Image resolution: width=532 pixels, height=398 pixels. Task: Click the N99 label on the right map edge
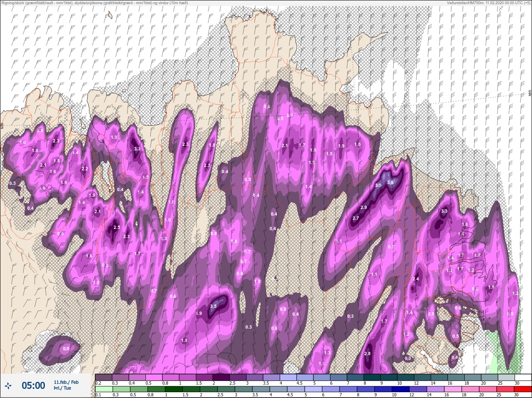(x=530, y=93)
